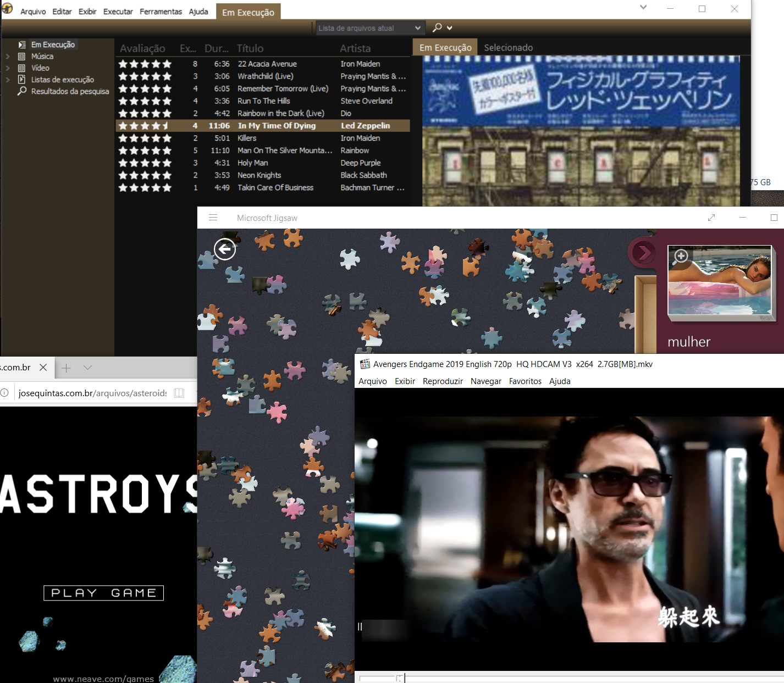Click the mulher puzzle preview thumbnail
784x683 pixels.
point(720,280)
